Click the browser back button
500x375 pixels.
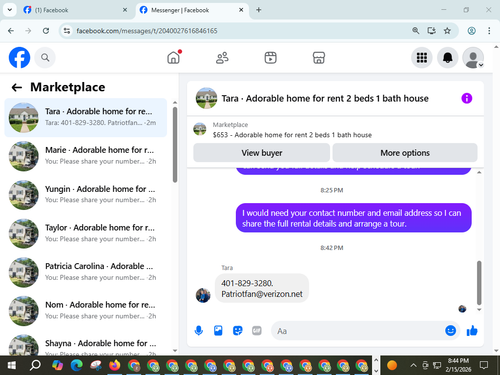[x=11, y=31]
